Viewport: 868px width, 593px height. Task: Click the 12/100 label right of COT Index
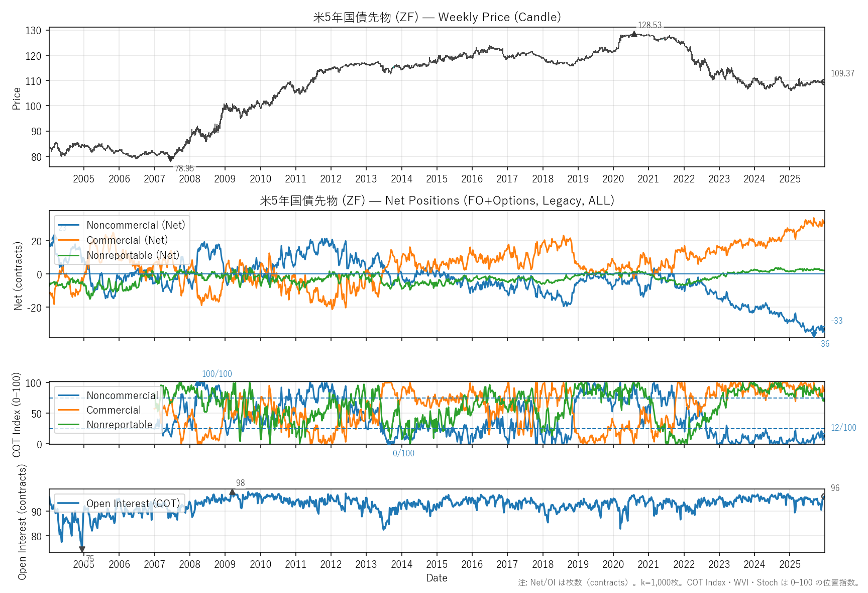pos(843,428)
